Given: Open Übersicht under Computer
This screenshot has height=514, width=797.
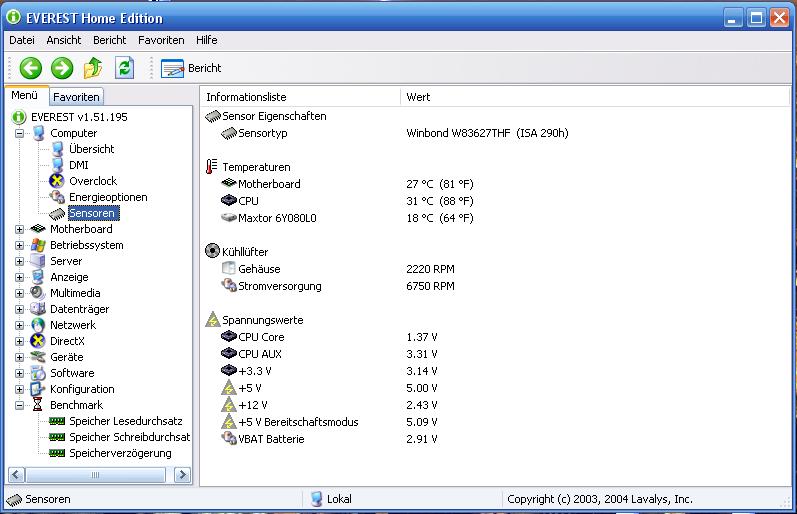Looking at the screenshot, I should (91, 149).
